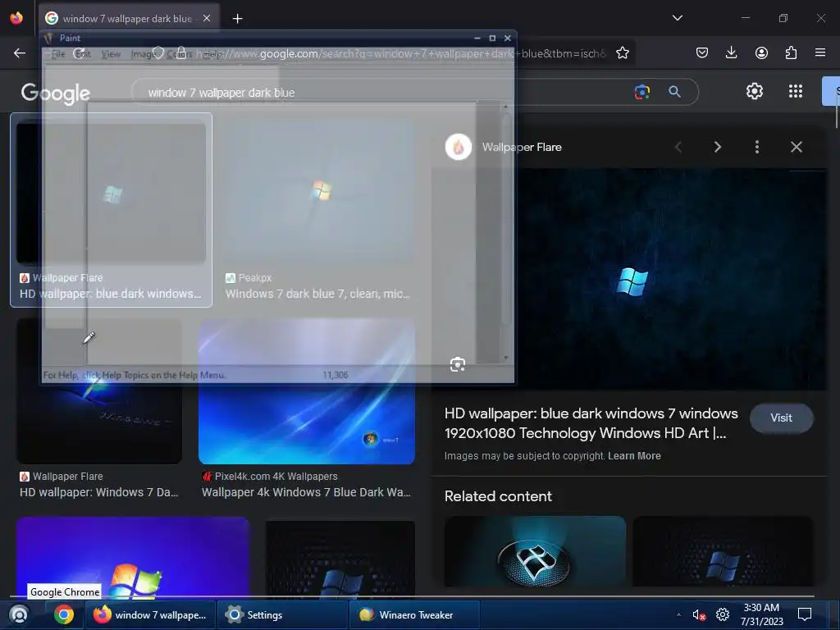
Task: Open View menu in Paint window
Action: click(111, 53)
